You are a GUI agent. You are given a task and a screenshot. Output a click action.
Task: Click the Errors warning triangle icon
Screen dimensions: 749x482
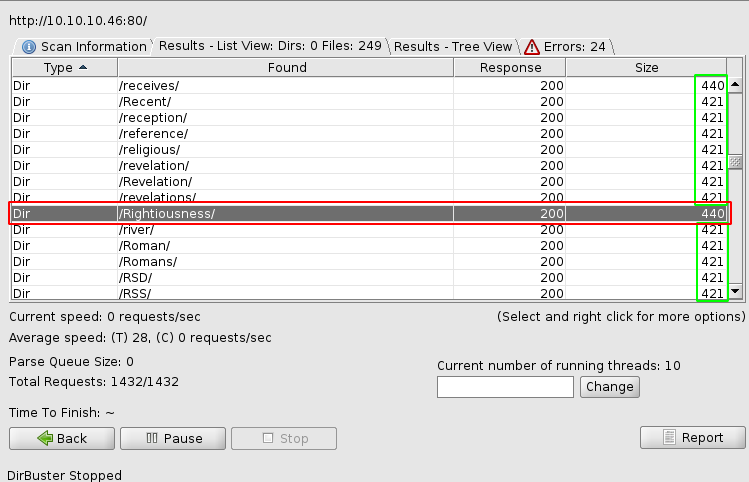pyautogui.click(x=531, y=47)
